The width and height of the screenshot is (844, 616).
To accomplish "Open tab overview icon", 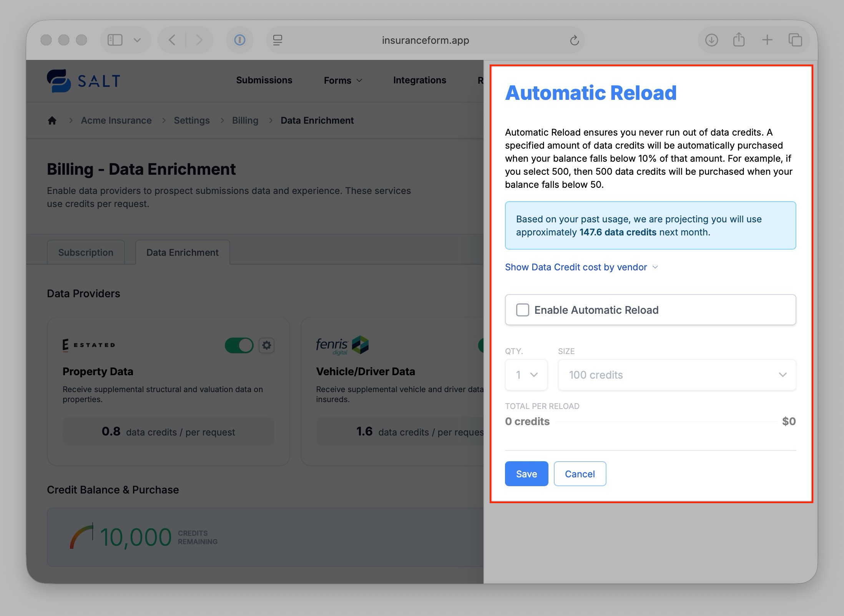I will click(x=795, y=40).
